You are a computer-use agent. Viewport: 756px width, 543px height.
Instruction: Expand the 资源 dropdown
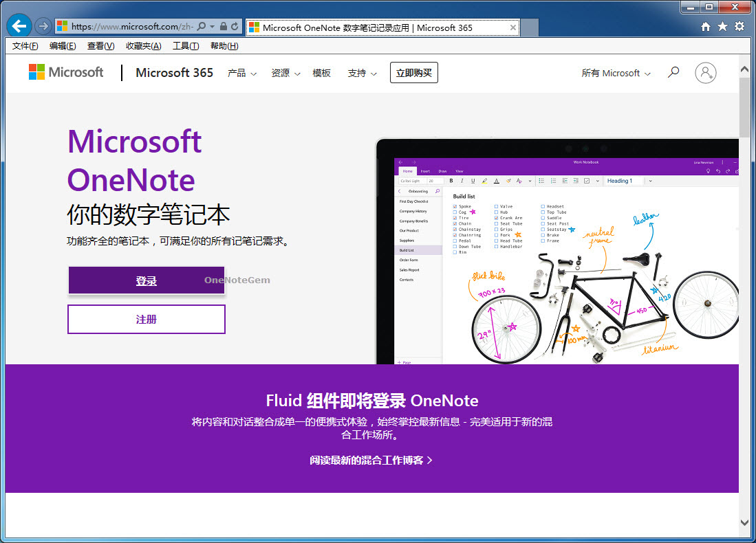[285, 74]
